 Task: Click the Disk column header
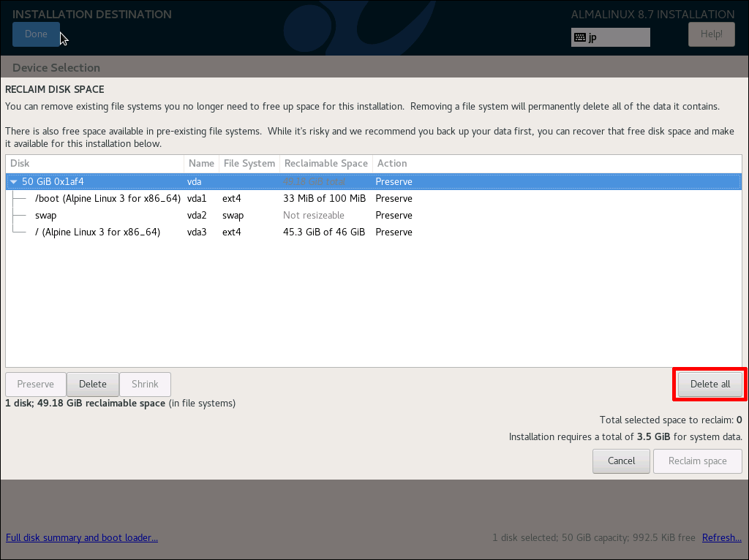tap(94, 163)
